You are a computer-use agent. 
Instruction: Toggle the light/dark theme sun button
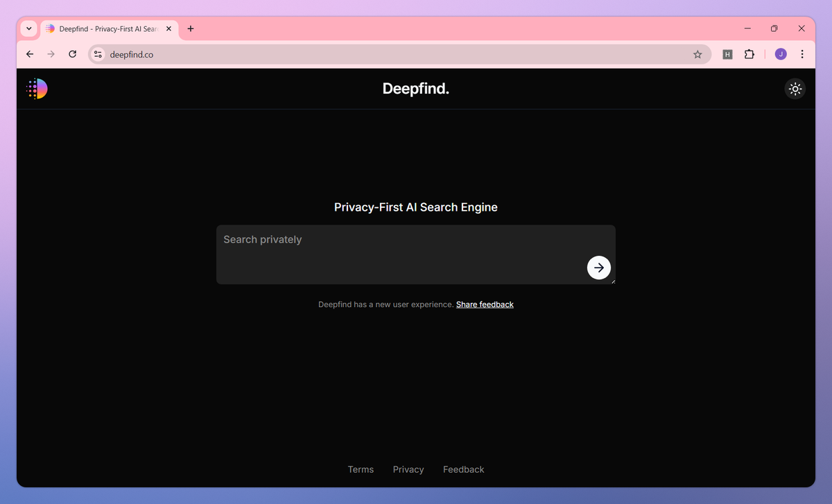click(795, 89)
